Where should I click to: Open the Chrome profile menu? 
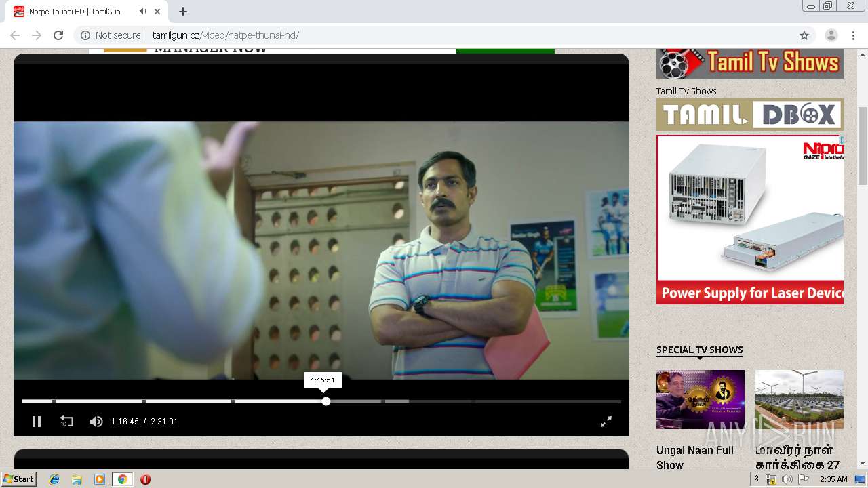tap(831, 35)
